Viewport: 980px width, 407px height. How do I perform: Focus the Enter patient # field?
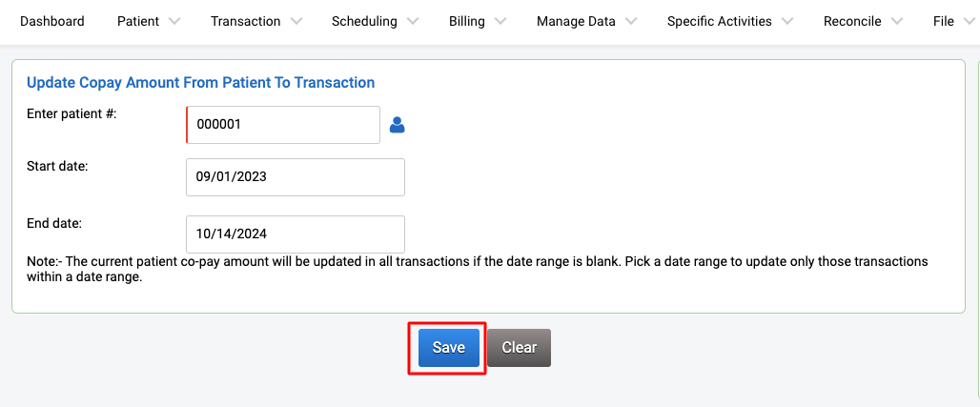coord(283,125)
